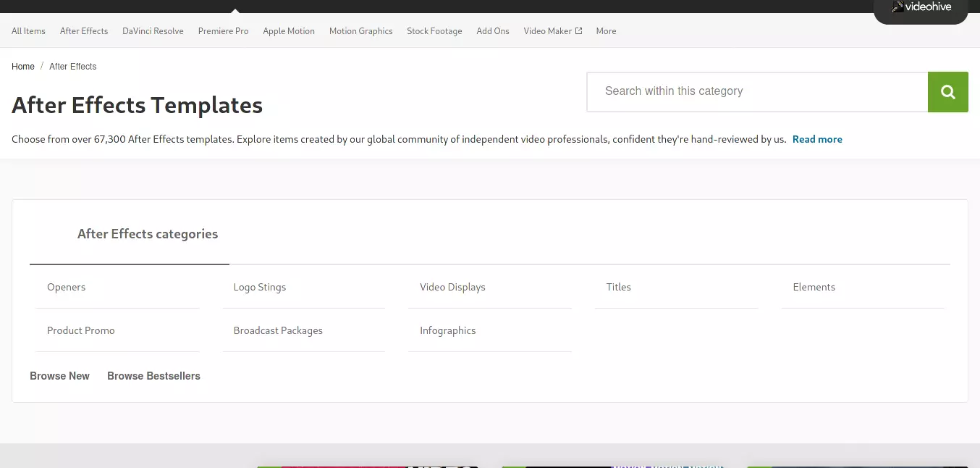Click inside Search within this category field
This screenshot has width=980, height=468.
(x=757, y=92)
